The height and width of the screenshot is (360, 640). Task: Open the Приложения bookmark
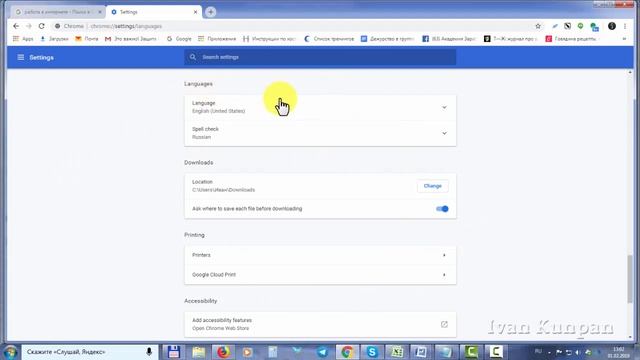coord(217,39)
